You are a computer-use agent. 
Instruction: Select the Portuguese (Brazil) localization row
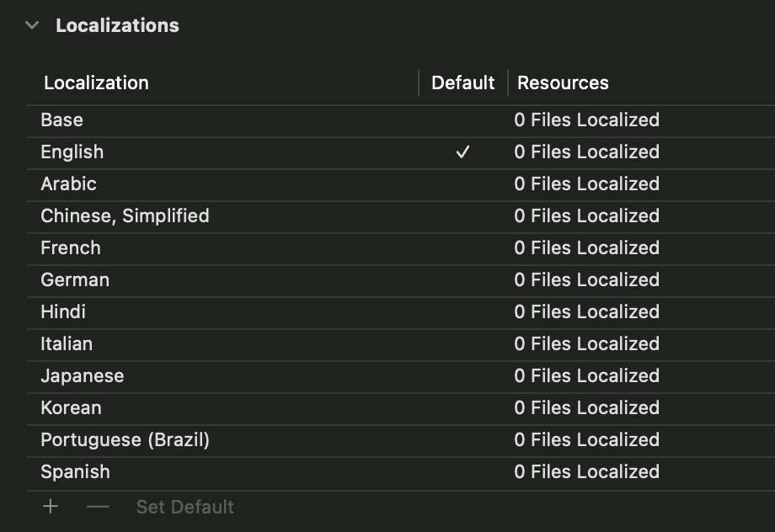click(125, 439)
